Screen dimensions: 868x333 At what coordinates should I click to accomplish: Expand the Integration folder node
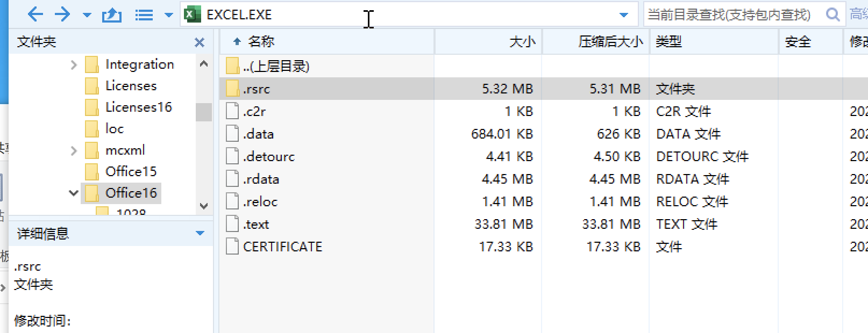coord(74,65)
